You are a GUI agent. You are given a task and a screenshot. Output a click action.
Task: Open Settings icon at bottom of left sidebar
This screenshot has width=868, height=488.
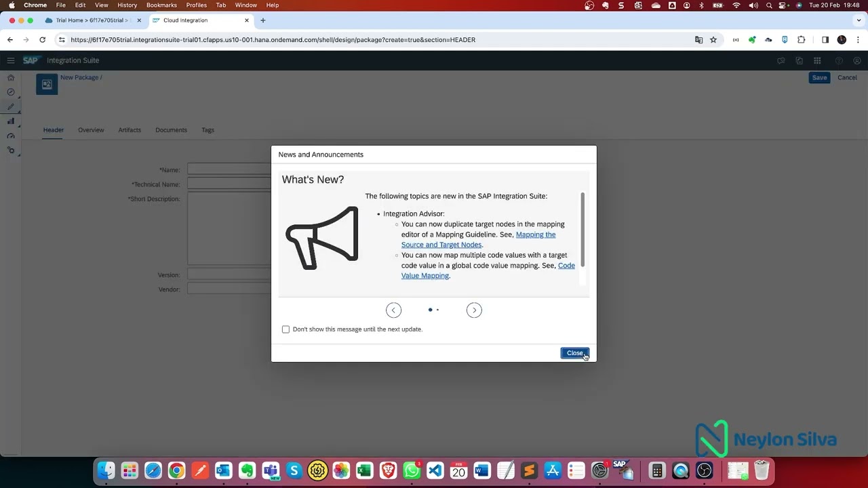[11, 150]
